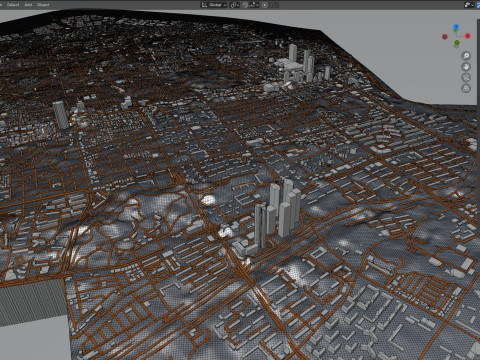Open the gizmo options dropdown arrow
Image resolution: width=480 pixels, height=360 pixels.
click(x=473, y=5)
